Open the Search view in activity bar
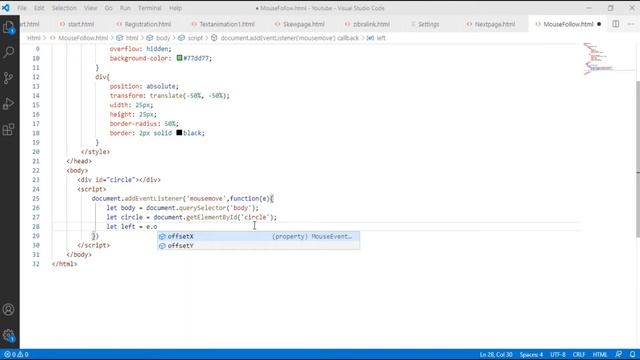 point(9,52)
